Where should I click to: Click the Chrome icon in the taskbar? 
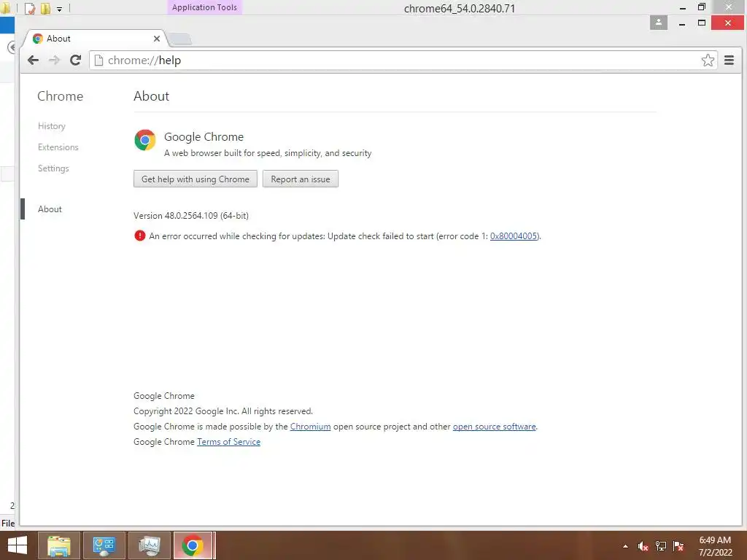pyautogui.click(x=193, y=545)
